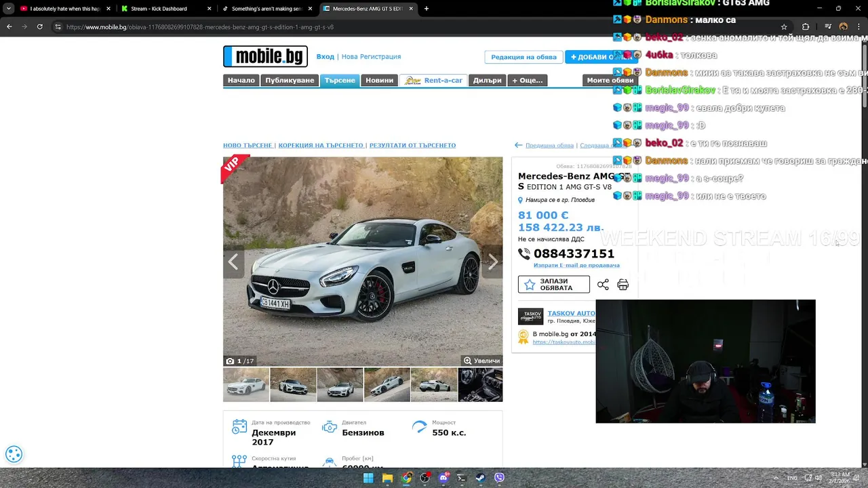The width and height of the screenshot is (868, 488).
Task: Click the power gauge icon next to Мощност
Action: (420, 427)
